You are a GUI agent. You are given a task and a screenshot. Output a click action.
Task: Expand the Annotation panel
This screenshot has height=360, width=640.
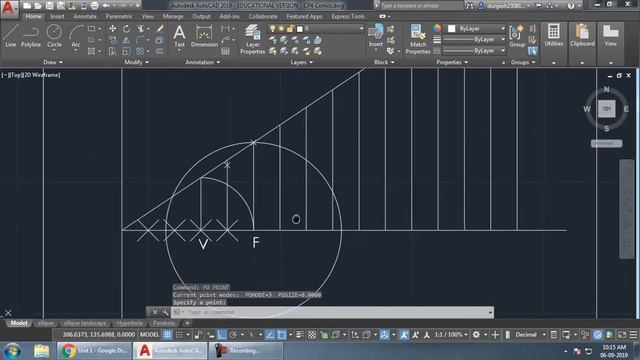point(203,62)
